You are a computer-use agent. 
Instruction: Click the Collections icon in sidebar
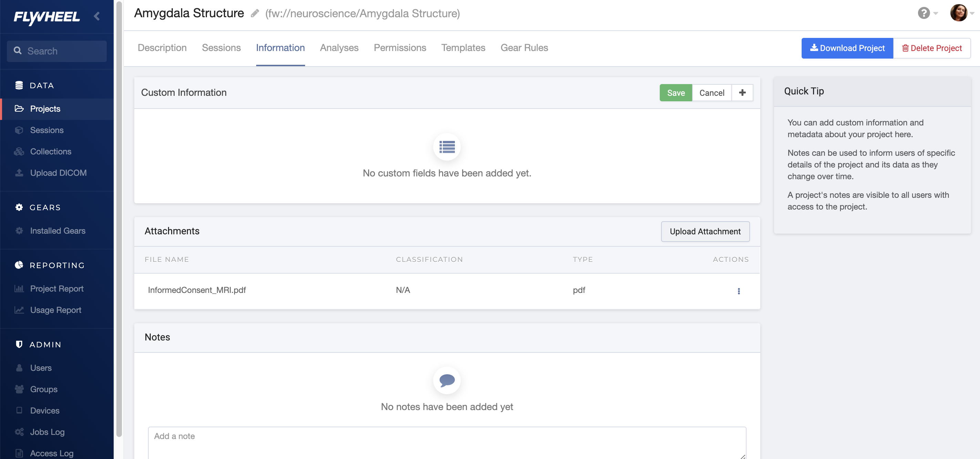[x=19, y=152]
